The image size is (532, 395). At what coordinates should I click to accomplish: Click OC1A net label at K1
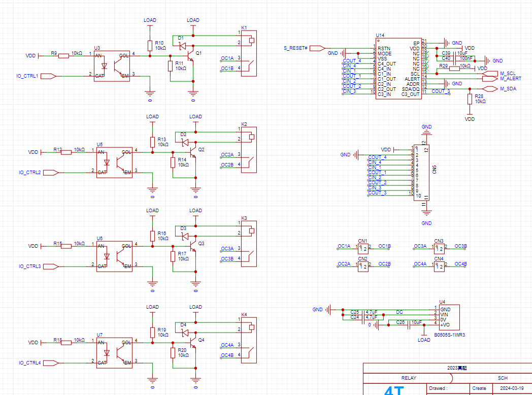click(227, 58)
